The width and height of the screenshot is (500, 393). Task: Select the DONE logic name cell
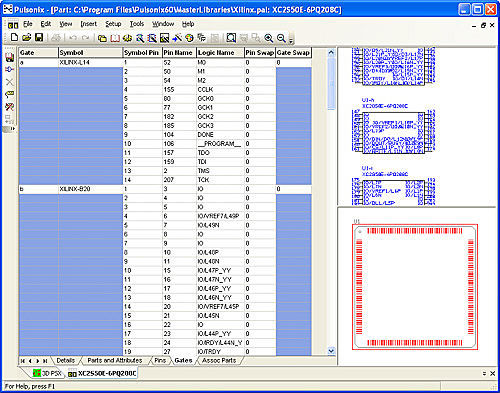pos(220,135)
